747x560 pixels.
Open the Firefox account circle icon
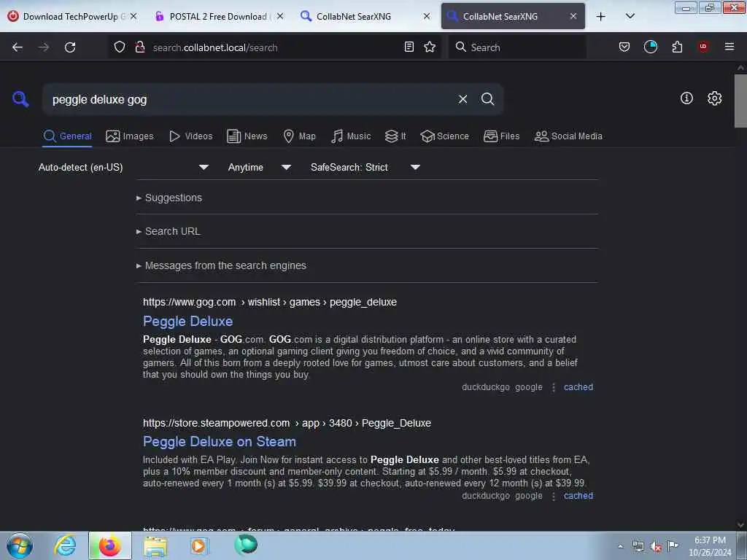coord(651,47)
